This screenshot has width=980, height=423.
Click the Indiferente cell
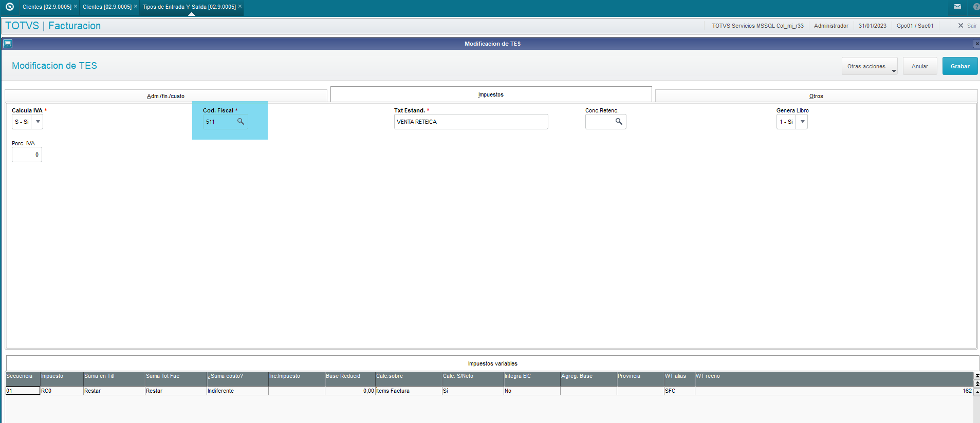coord(237,391)
